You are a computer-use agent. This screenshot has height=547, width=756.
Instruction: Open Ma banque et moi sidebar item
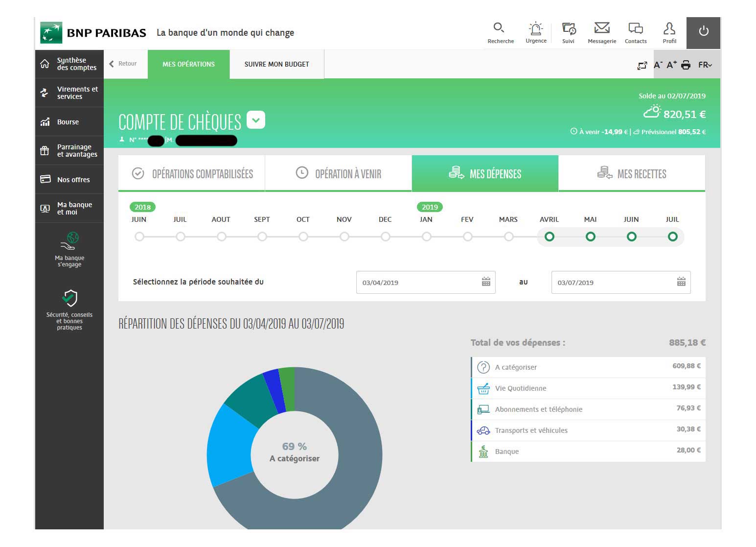pyautogui.click(x=69, y=208)
